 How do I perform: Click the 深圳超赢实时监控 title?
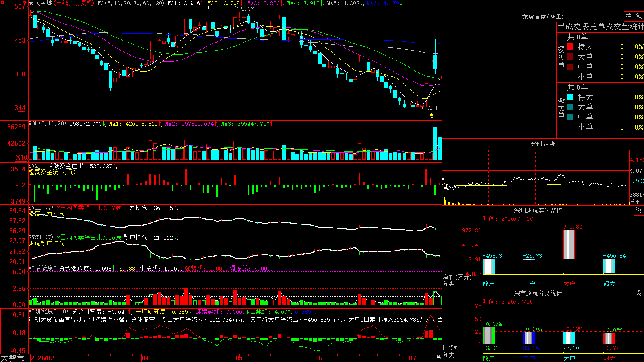pyautogui.click(x=538, y=210)
